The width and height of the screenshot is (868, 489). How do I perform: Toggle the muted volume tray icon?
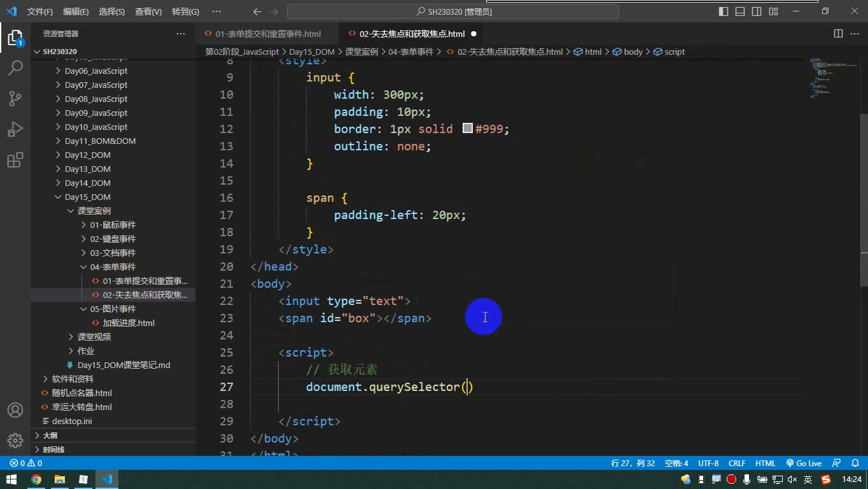792,479
